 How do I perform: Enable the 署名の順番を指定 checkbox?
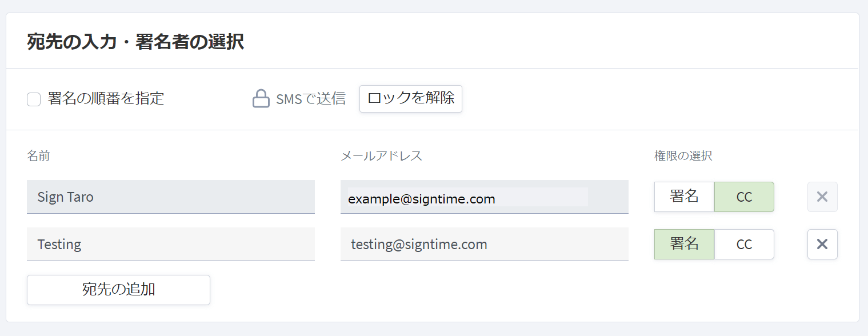(x=34, y=99)
